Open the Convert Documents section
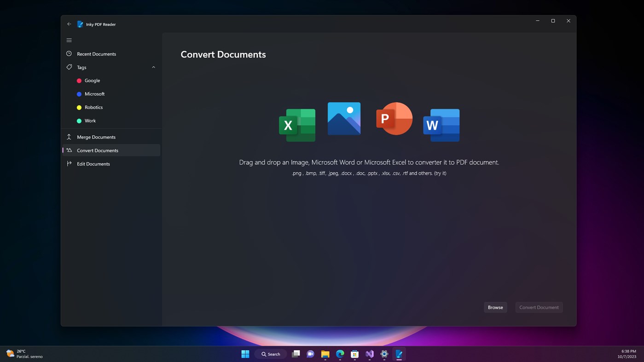The height and width of the screenshot is (362, 644). [x=98, y=150]
